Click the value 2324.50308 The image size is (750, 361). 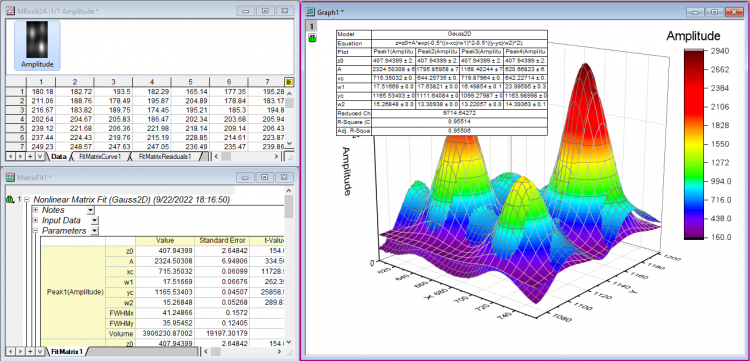pos(165,261)
